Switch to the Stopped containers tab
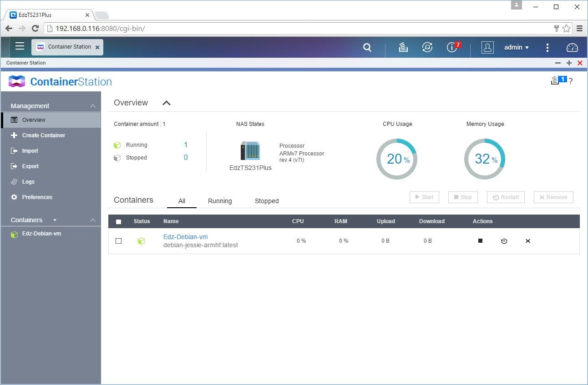This screenshot has height=385, width=588. click(x=267, y=201)
